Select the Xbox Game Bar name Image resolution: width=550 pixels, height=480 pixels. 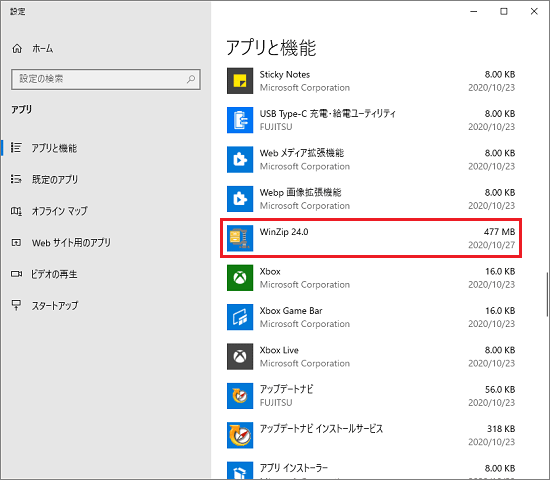click(x=291, y=311)
